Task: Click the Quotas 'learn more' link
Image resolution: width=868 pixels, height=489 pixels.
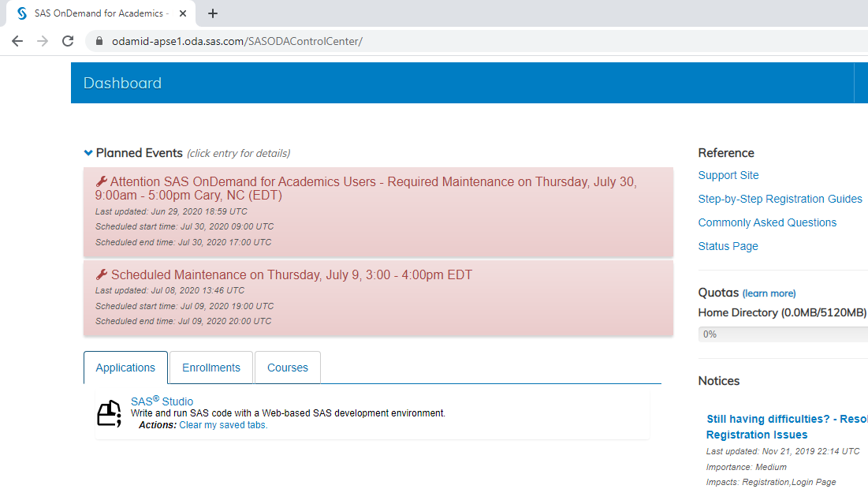Action: pyautogui.click(x=769, y=293)
